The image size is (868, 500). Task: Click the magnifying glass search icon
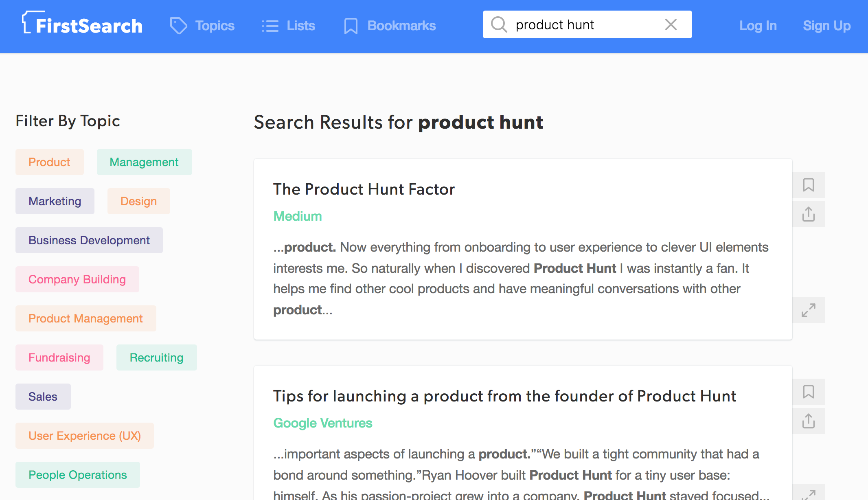click(x=499, y=24)
